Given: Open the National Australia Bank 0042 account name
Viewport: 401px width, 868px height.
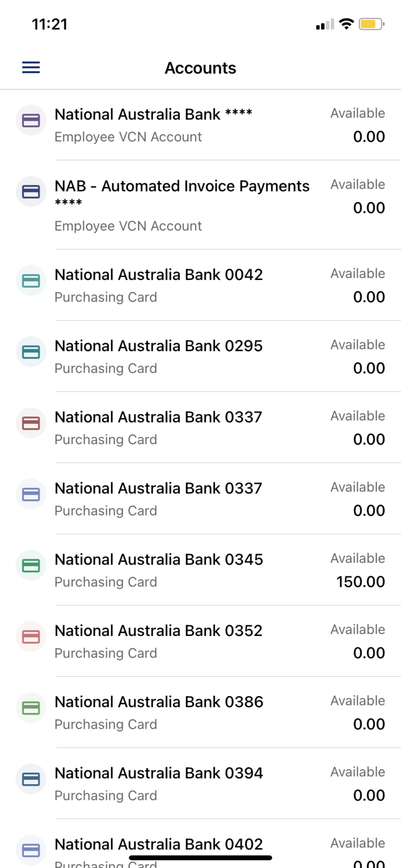Looking at the screenshot, I should coord(159,274).
